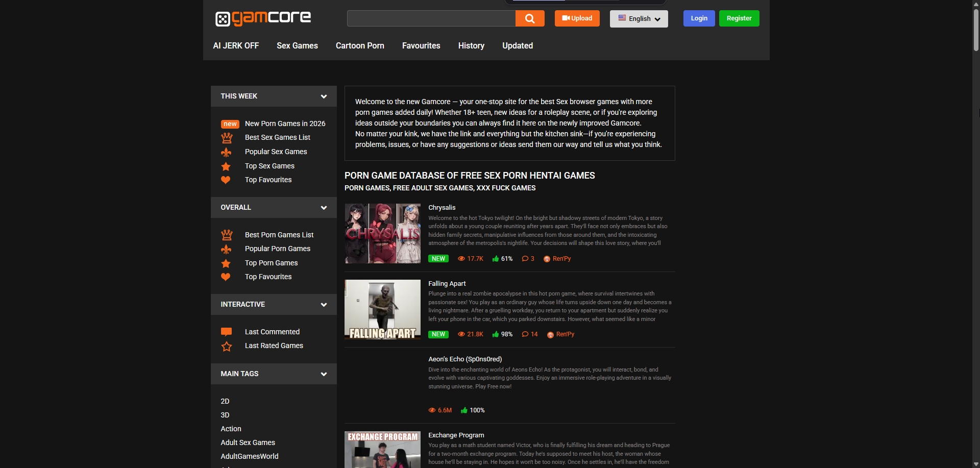Click the club icon beside Popular Porn Games
The height and width of the screenshot is (468, 980).
[227, 249]
